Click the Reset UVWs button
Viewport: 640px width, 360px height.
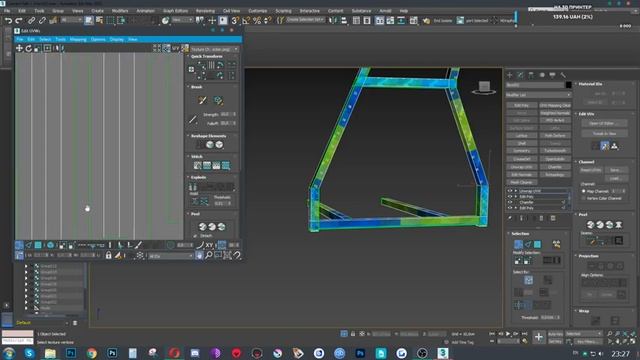click(x=591, y=170)
